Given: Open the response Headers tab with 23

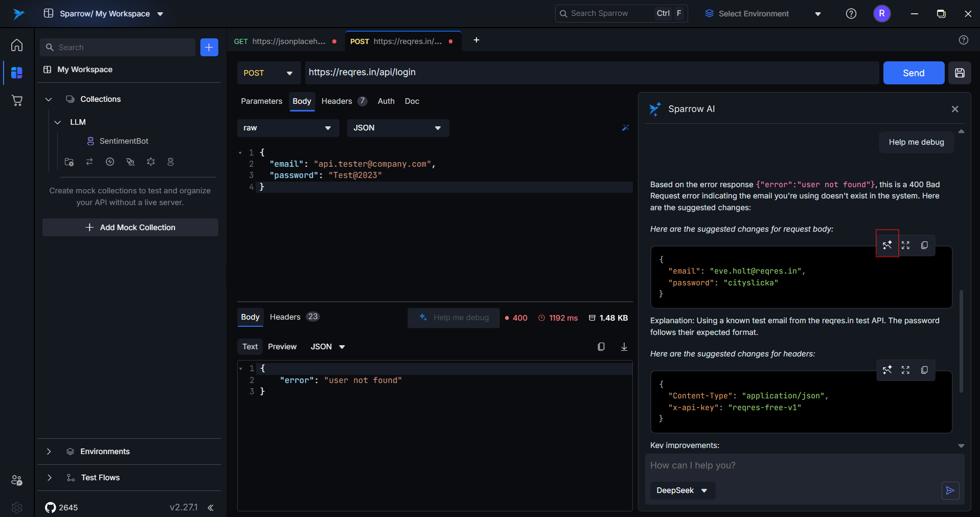Looking at the screenshot, I should [x=294, y=317].
